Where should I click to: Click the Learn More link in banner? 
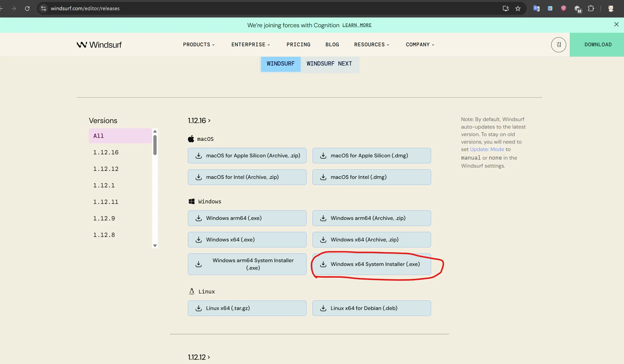[357, 25]
